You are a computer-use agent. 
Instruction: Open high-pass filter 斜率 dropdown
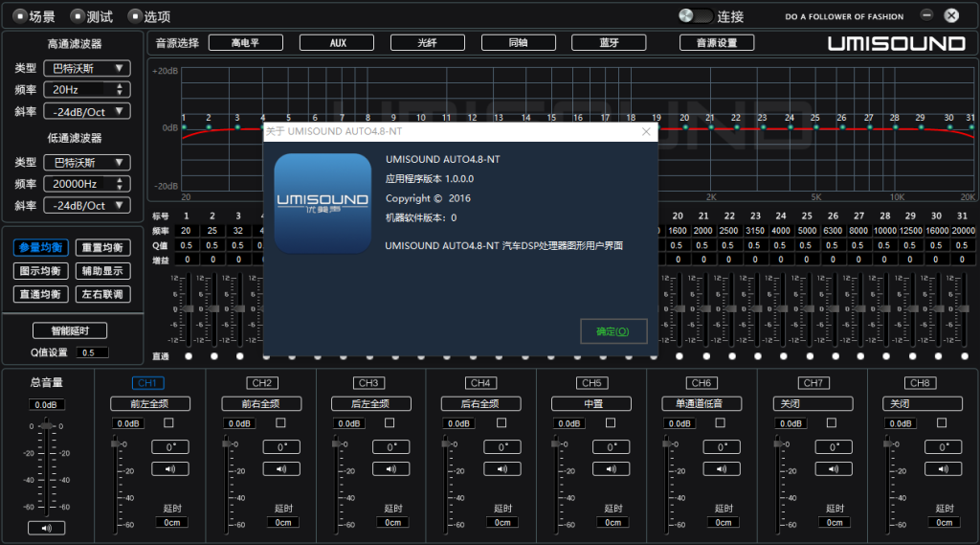coord(87,112)
